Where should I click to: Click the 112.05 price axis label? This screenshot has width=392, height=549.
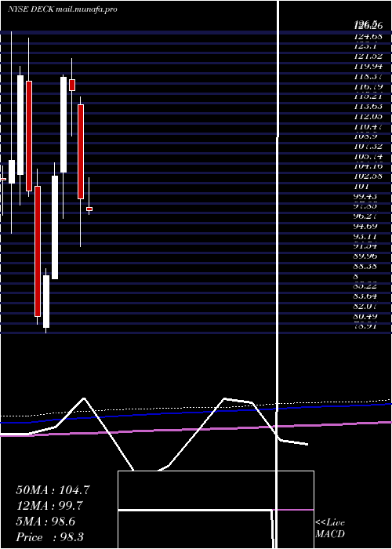tap(368, 117)
